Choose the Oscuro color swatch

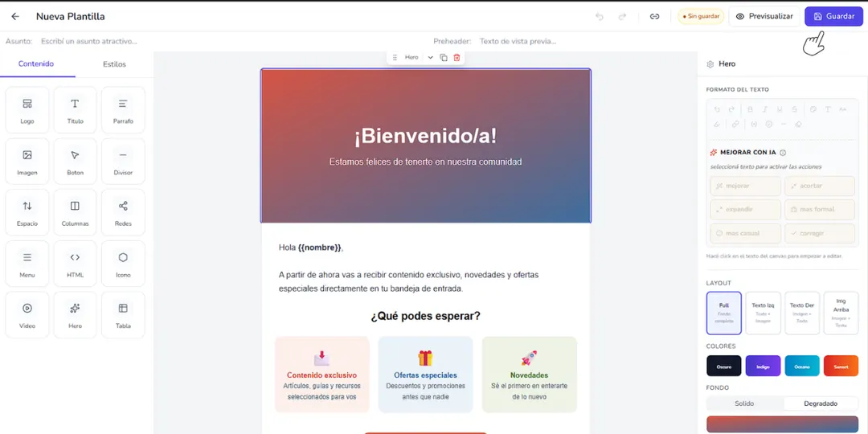tap(724, 366)
